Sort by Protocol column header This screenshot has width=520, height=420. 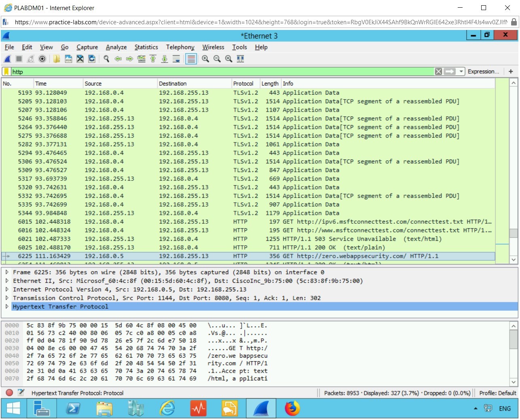coord(246,84)
